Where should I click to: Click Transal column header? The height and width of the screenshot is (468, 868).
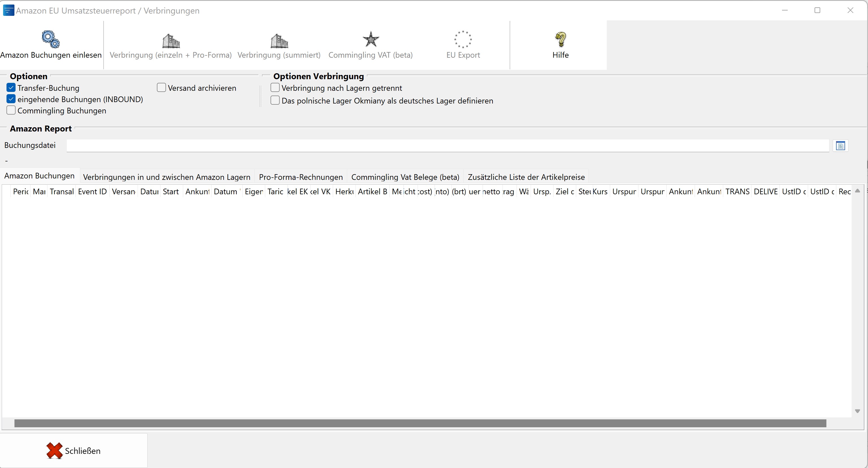point(62,192)
